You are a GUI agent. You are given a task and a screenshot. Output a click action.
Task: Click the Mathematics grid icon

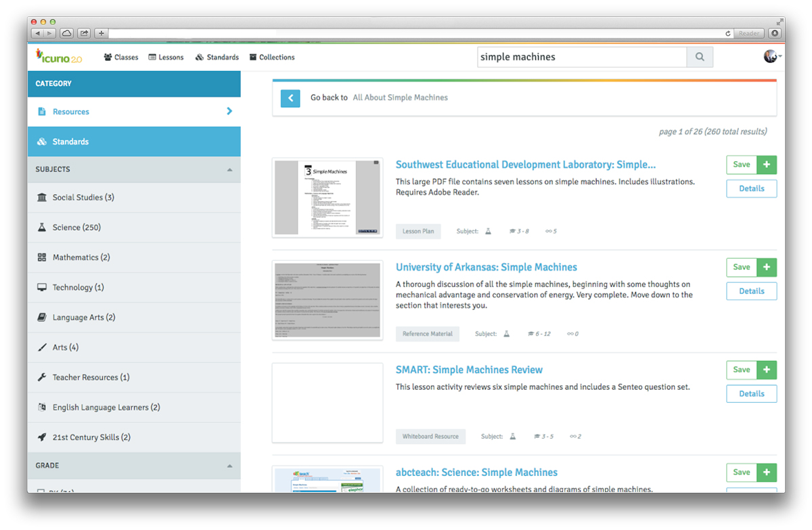pos(42,257)
